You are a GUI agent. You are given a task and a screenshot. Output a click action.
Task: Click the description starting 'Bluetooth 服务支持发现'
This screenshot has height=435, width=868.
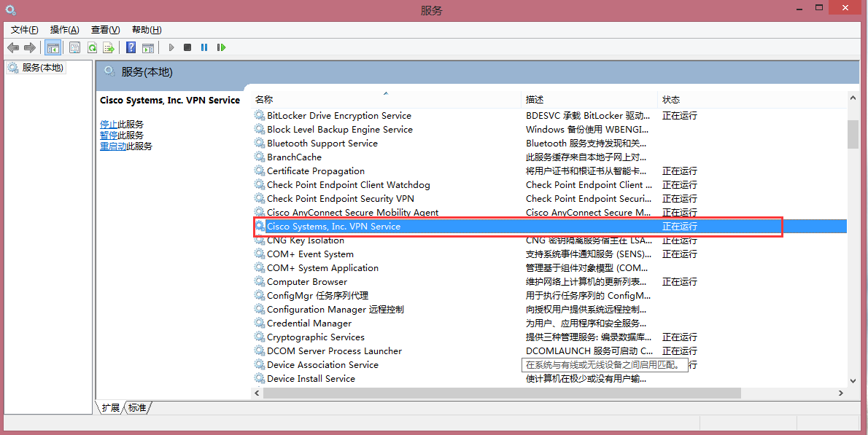586,143
